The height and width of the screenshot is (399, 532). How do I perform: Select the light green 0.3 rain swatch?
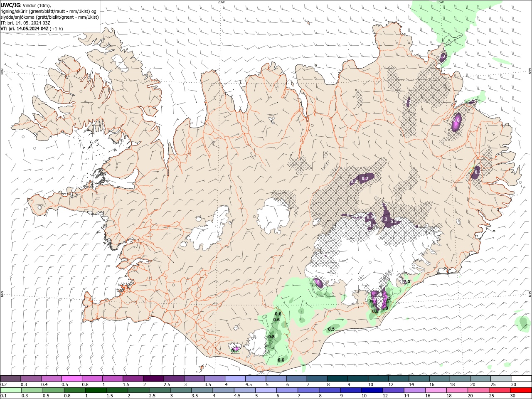pos(32,390)
